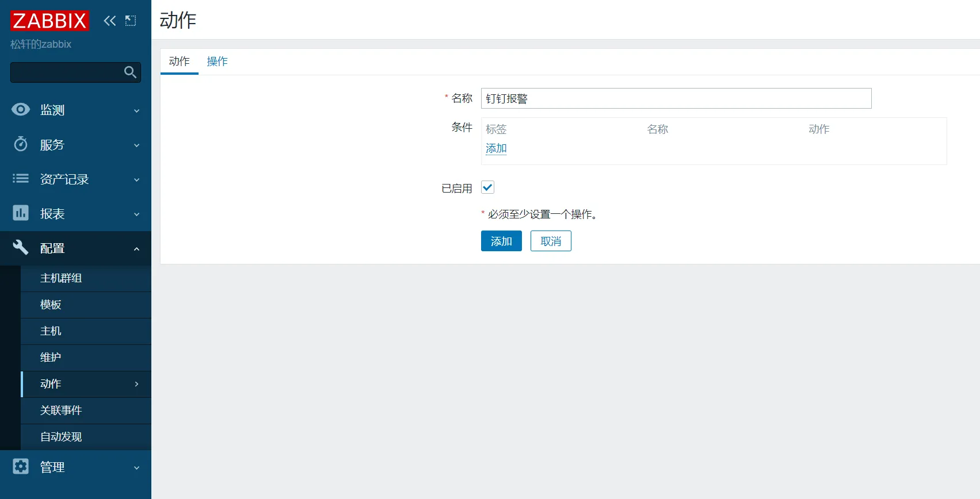Uncheck the 已启用 checkbox
Screen dimensions: 980x499
click(x=487, y=187)
